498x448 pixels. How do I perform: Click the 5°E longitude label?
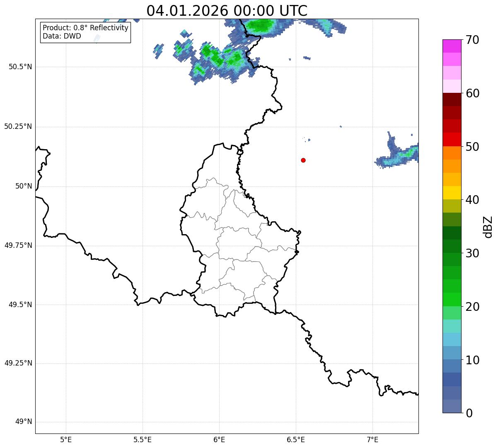66,439
